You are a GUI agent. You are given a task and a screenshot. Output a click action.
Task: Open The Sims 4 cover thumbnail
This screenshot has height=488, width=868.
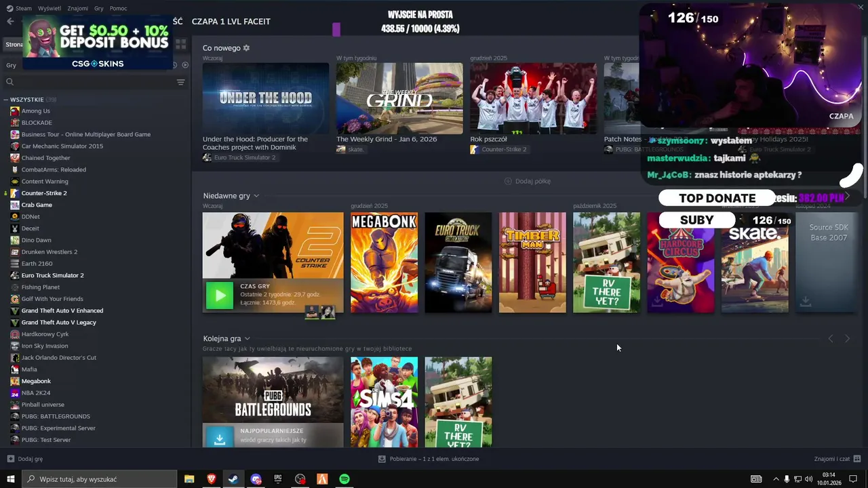tap(384, 402)
